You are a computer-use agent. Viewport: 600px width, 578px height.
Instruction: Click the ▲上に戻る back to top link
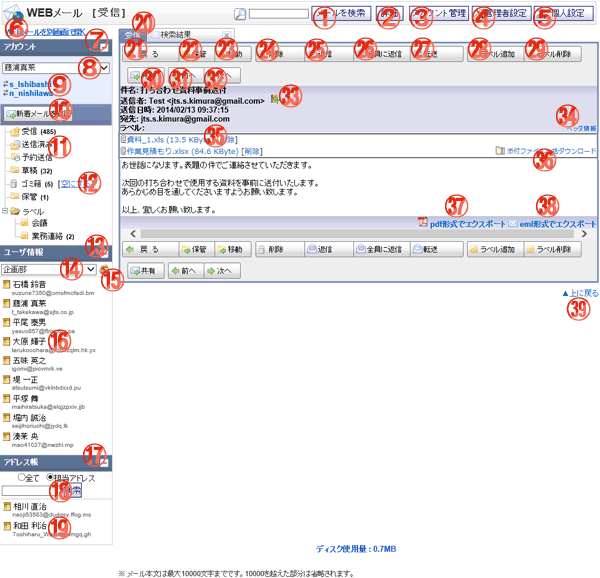click(580, 293)
